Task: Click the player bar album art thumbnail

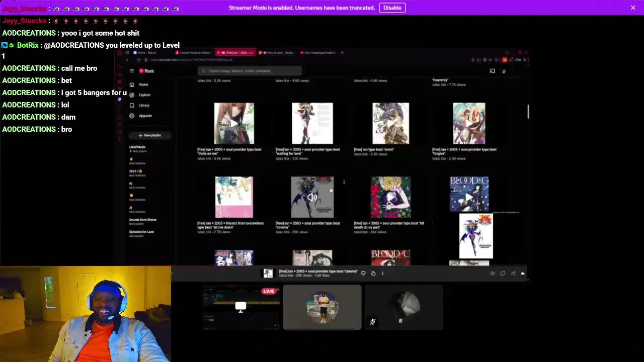Action: coord(268,273)
